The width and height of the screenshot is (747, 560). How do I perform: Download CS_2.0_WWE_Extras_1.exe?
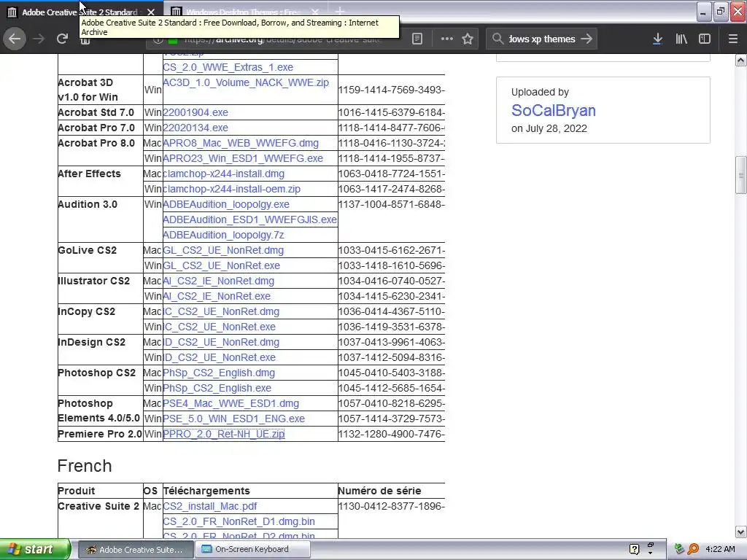(228, 67)
